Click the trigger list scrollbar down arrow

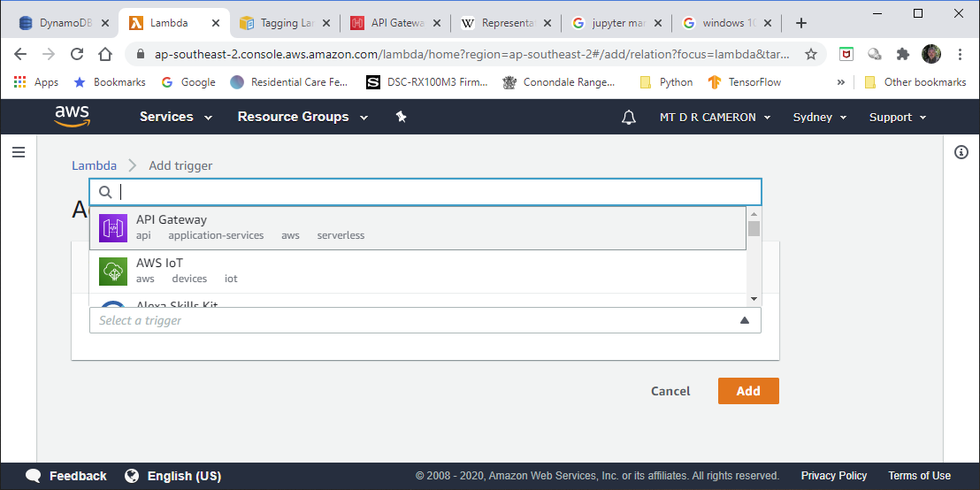coord(754,299)
